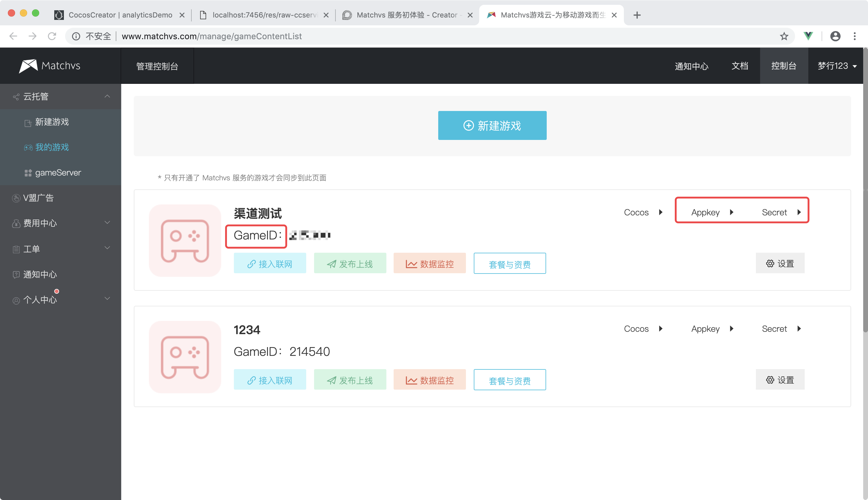Open 设置 gear for game 1234
Screen dimensions: 868x500
pos(780,380)
